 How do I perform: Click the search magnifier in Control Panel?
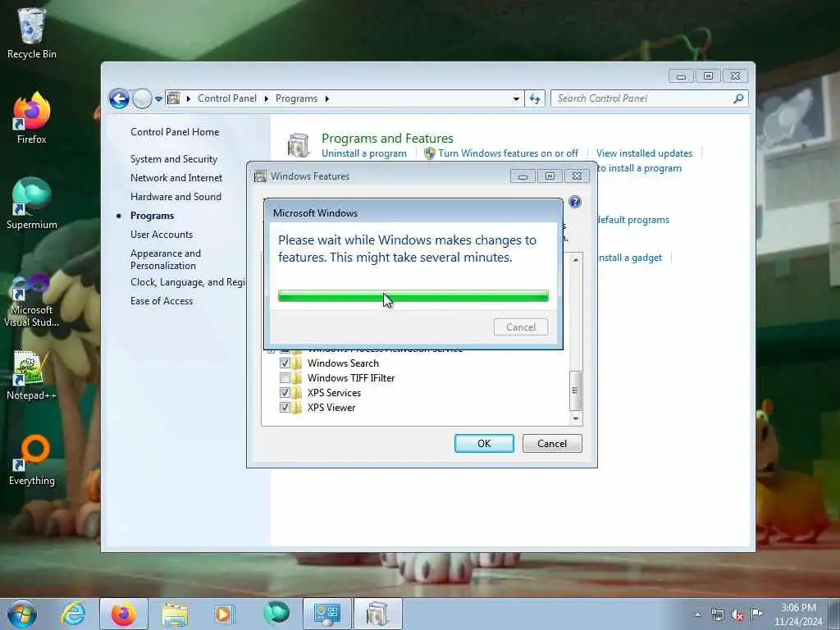[x=738, y=98]
